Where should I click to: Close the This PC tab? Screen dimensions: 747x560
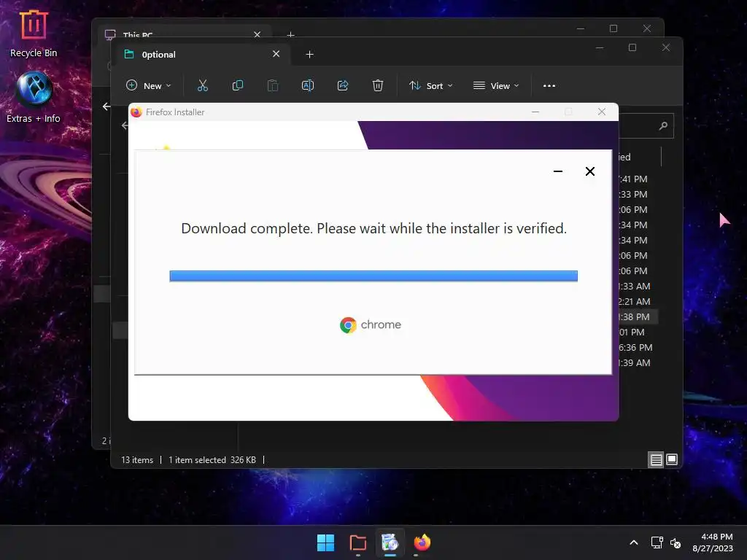pyautogui.click(x=258, y=35)
